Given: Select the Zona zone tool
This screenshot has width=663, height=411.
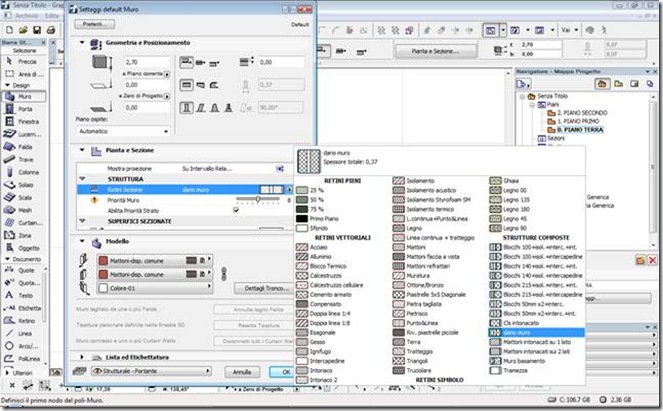Looking at the screenshot, I should pyautogui.click(x=23, y=236).
